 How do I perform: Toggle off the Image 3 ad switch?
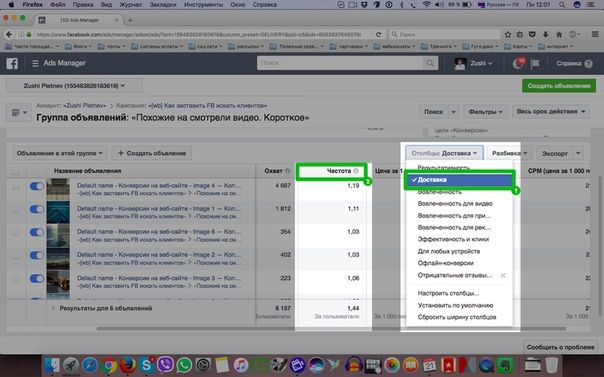click(x=37, y=278)
